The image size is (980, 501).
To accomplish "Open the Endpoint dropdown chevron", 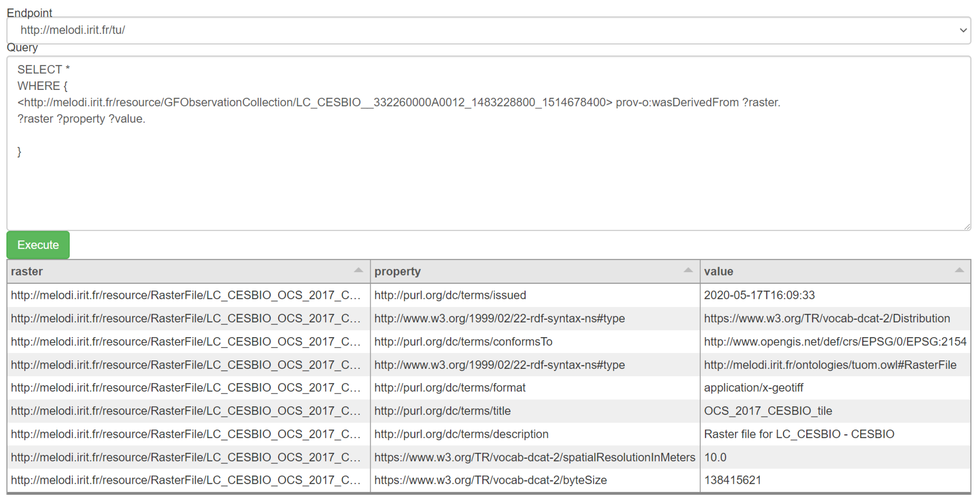I will tap(963, 30).
